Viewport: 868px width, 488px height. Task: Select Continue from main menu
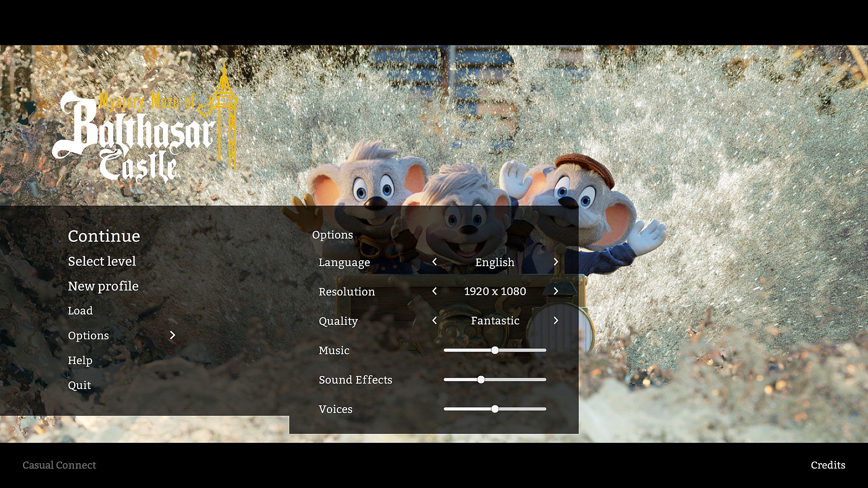(104, 236)
